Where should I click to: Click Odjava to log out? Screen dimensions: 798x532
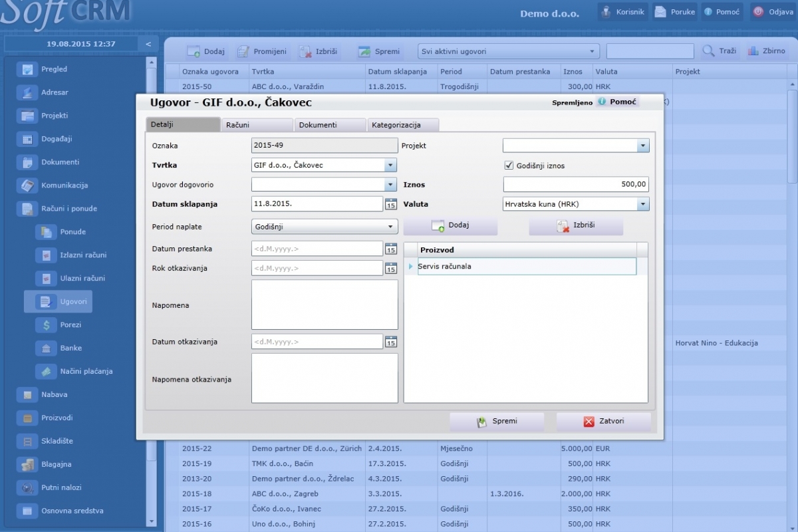tap(772, 12)
